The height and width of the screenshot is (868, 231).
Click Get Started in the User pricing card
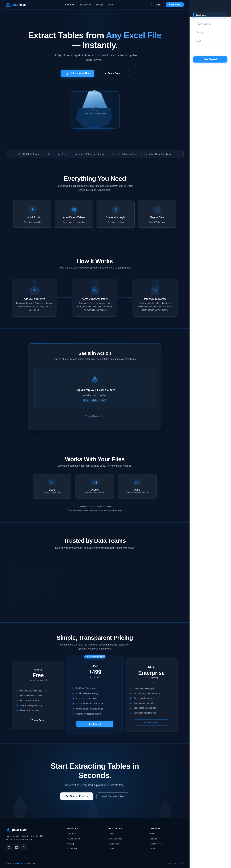(95, 724)
